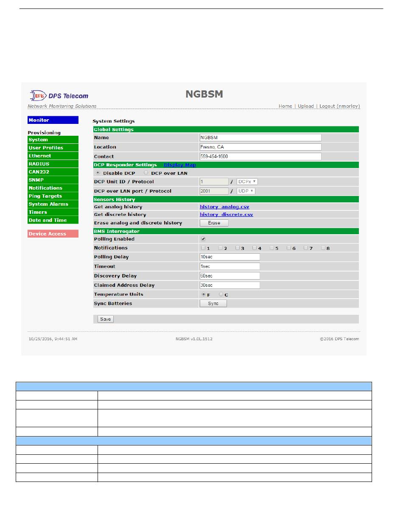Viewport: 403px width, 532px height.
Task: Toggle Polling Enabled checkbox
Action: click(203, 239)
